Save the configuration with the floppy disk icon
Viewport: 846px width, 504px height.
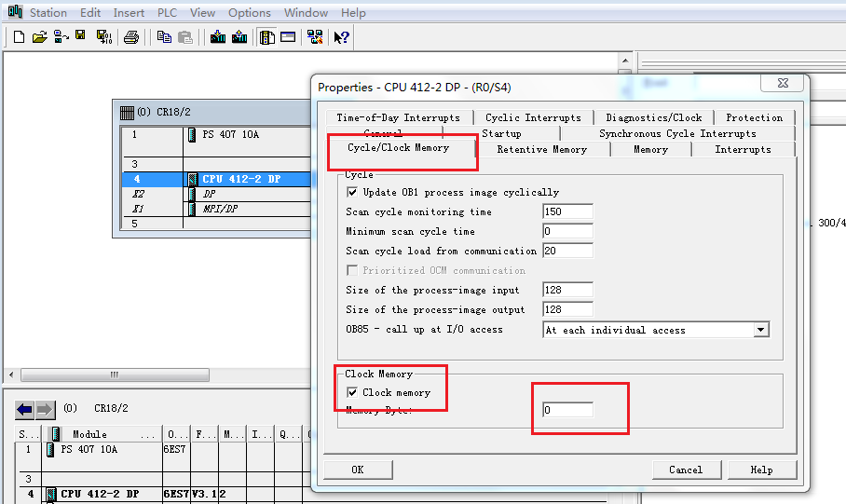[x=80, y=35]
